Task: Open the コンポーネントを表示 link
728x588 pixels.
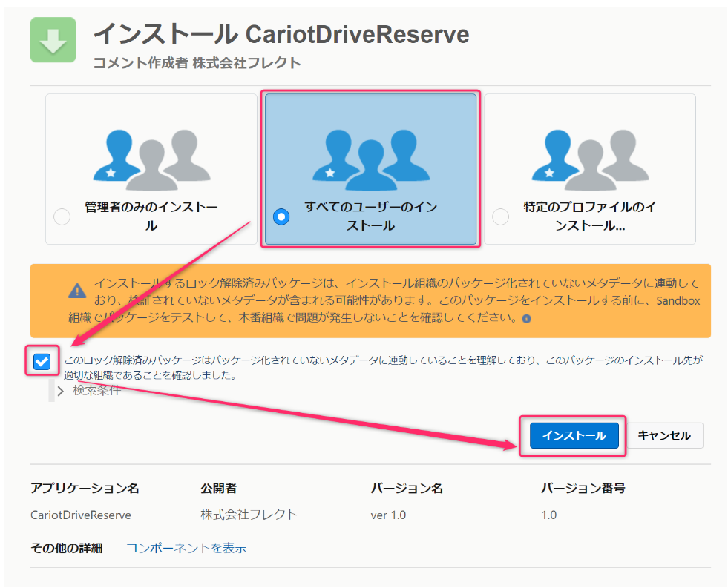Action: click(186, 548)
